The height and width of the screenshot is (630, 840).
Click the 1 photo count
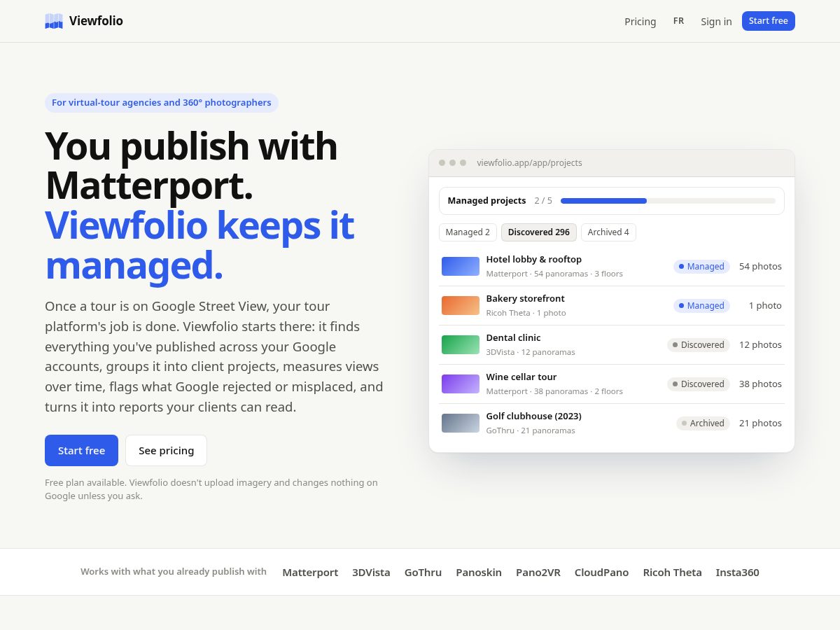click(765, 306)
